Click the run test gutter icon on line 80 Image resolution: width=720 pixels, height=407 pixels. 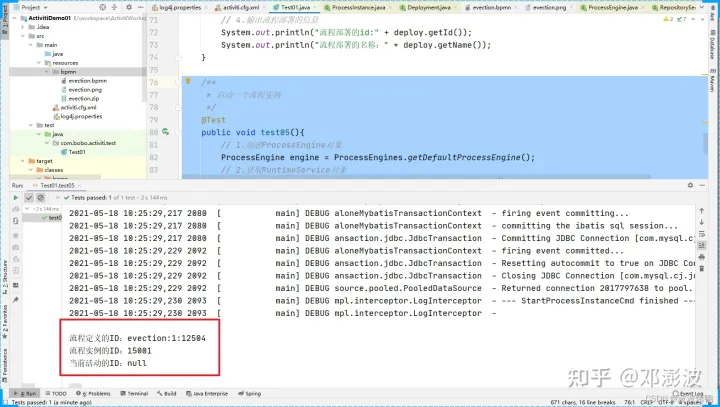coord(165,132)
